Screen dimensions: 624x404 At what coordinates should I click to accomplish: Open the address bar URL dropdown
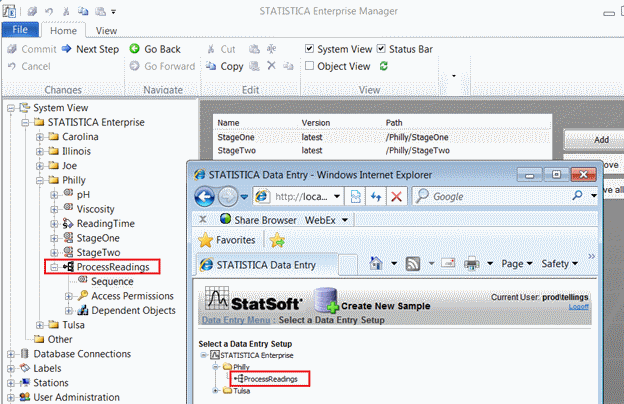point(337,196)
